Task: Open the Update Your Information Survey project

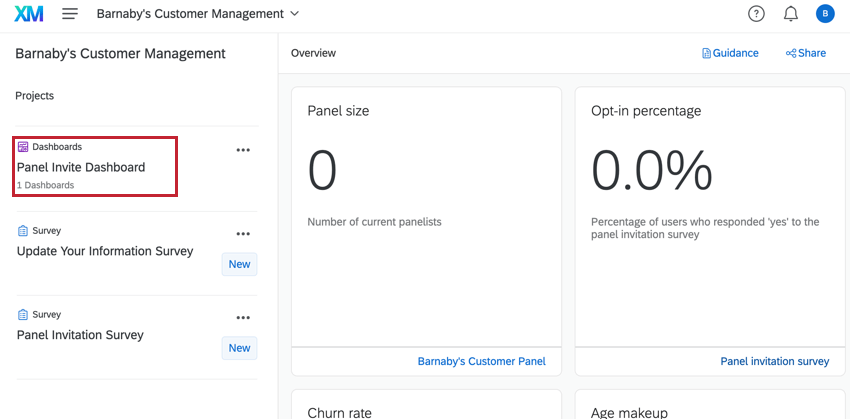Action: tap(105, 251)
